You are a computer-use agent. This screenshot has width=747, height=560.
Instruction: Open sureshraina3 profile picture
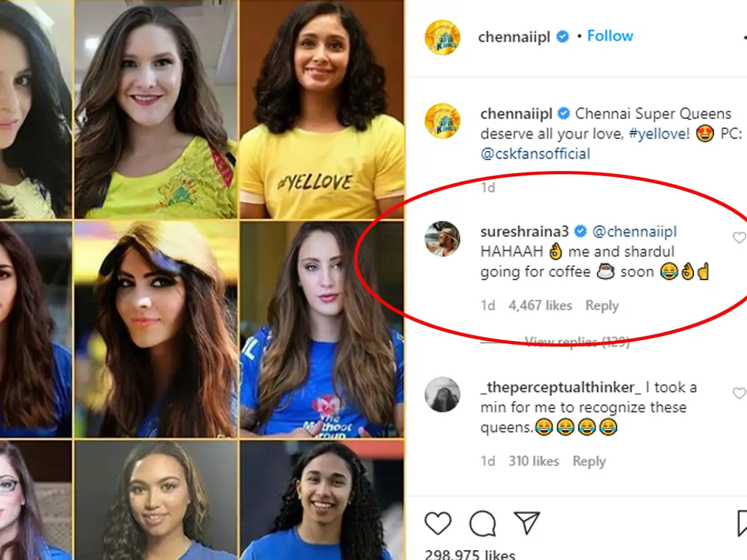point(442,238)
